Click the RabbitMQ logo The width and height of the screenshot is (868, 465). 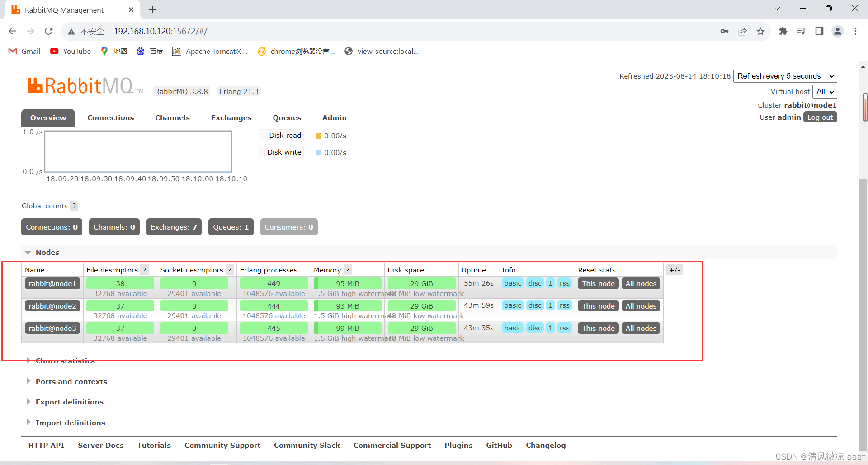tap(85, 85)
